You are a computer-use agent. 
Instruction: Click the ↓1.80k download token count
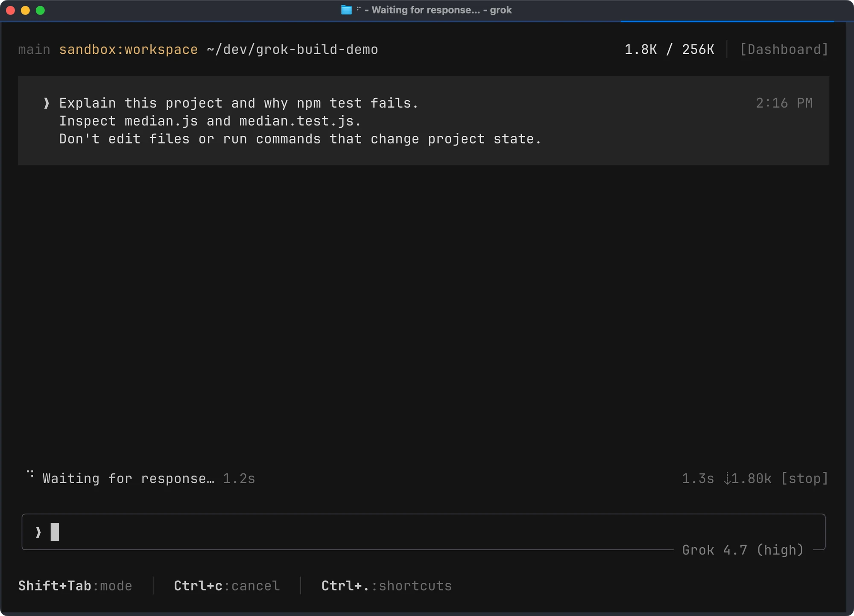click(x=748, y=479)
